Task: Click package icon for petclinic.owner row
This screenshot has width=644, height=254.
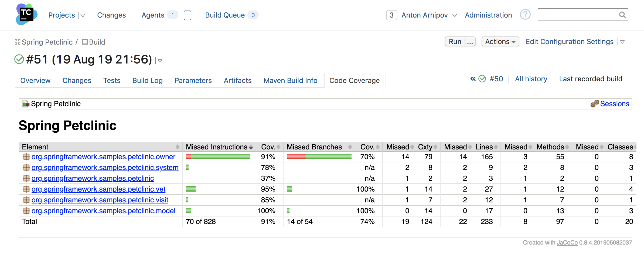Action: (26, 157)
